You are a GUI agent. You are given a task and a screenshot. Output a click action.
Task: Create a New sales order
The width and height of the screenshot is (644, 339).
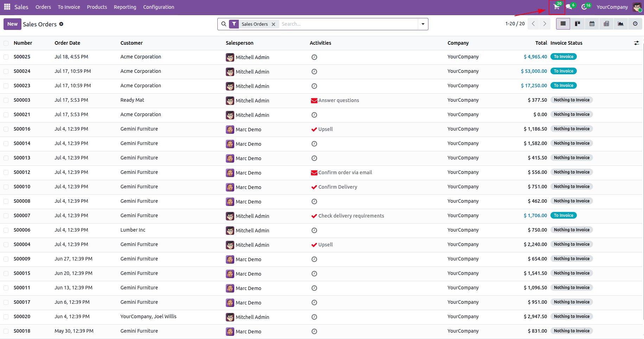coord(12,24)
